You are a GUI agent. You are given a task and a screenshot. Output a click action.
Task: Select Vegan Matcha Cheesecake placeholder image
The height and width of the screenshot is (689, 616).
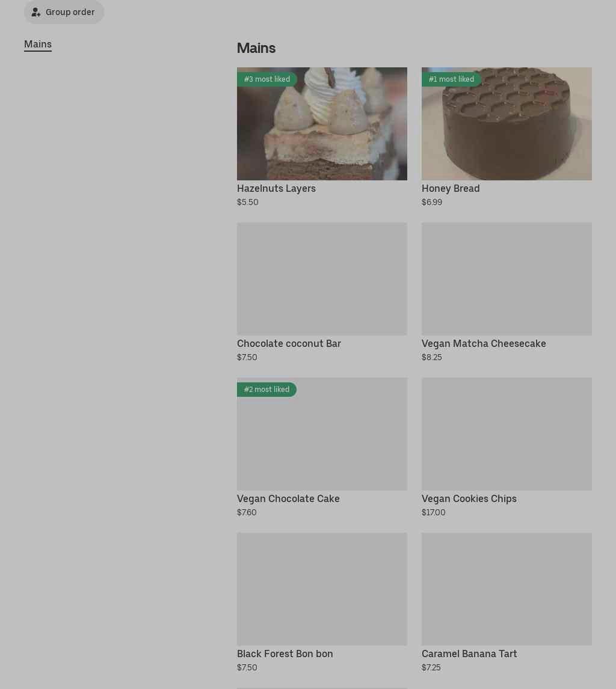pyautogui.click(x=507, y=278)
